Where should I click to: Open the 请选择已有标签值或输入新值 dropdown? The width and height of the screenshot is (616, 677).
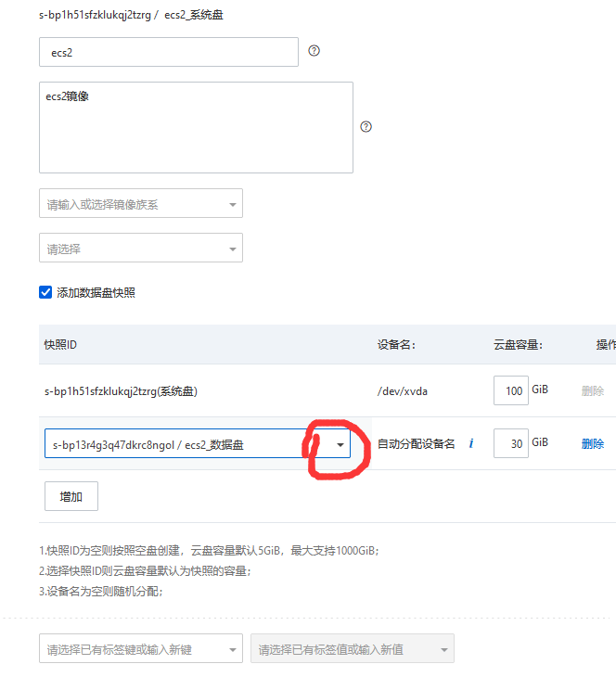pyautogui.click(x=352, y=649)
